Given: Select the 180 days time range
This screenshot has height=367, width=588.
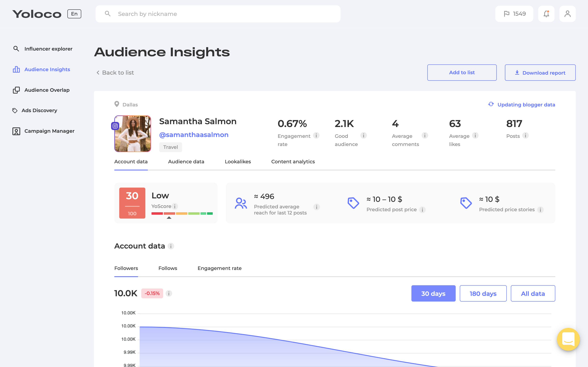Looking at the screenshot, I should point(483,293).
